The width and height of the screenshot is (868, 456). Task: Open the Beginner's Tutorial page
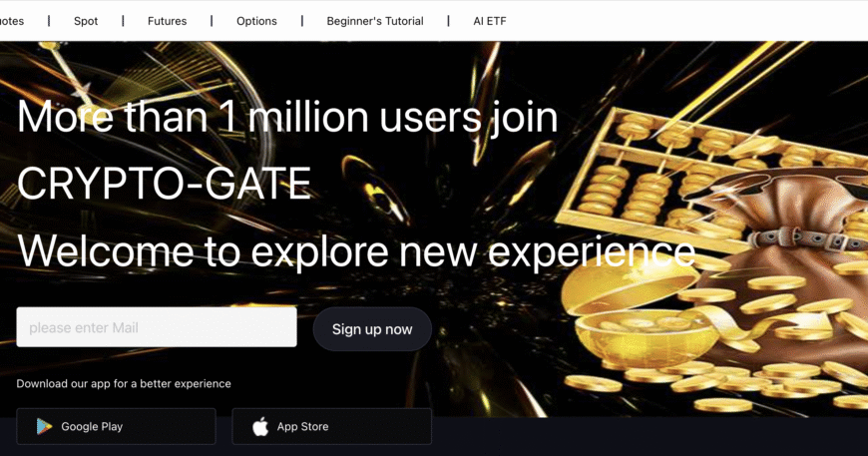coord(375,21)
